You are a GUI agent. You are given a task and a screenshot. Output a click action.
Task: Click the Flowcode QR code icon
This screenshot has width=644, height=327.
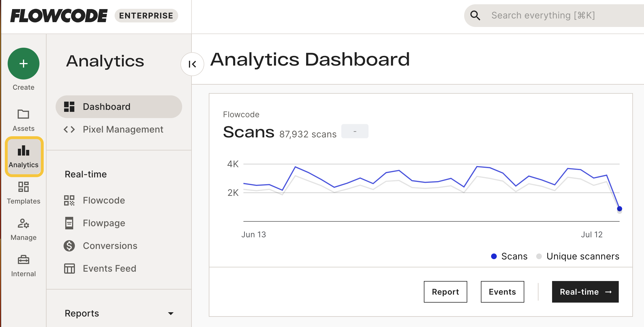point(69,200)
